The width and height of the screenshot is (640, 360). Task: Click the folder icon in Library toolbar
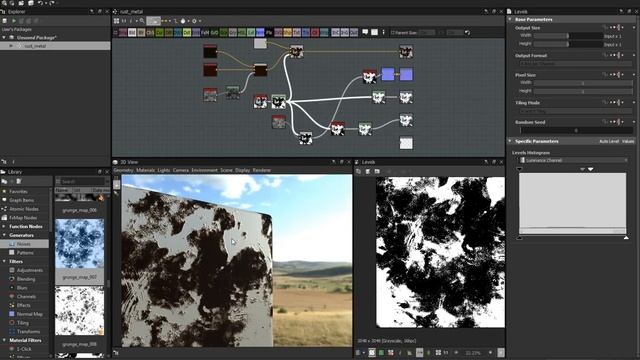(4, 181)
